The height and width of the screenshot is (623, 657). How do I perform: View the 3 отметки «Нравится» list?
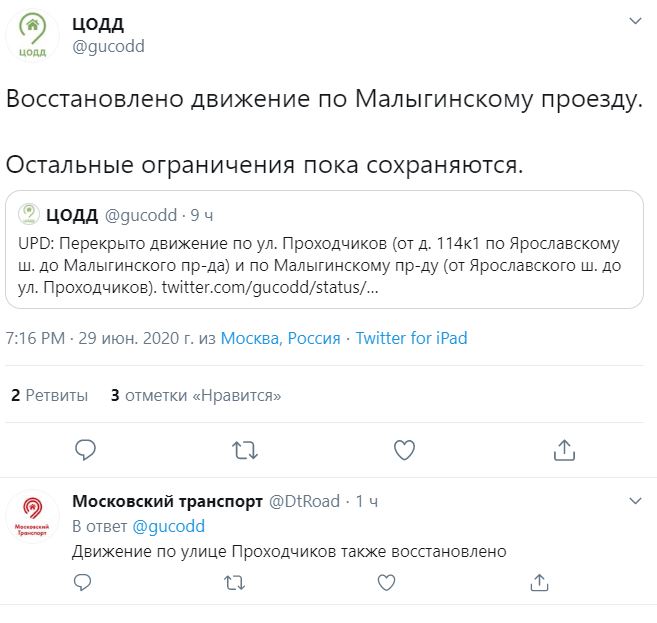195,395
